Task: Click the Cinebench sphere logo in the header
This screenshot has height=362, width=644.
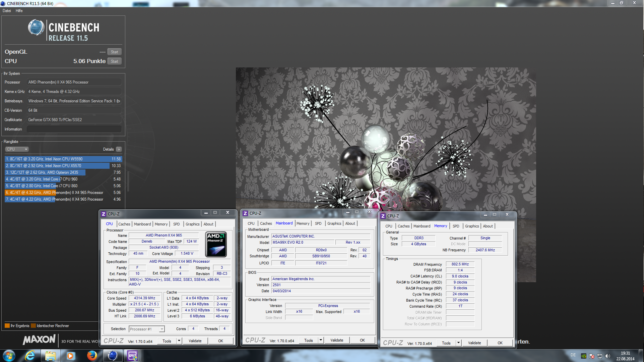Action: pos(36,28)
